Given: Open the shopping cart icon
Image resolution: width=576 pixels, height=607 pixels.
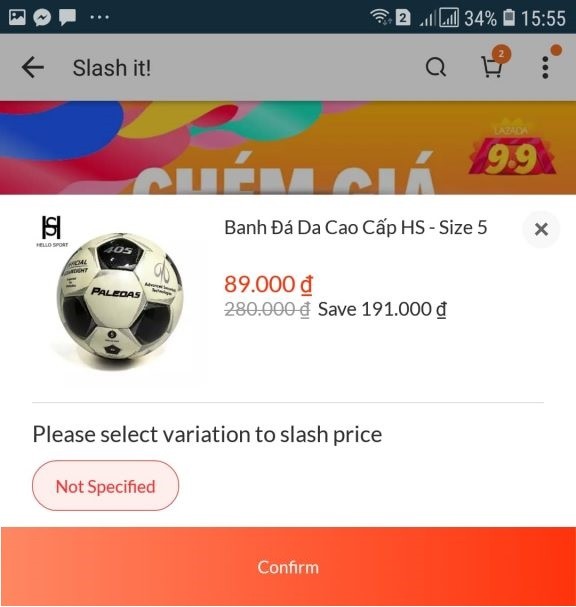Looking at the screenshot, I should tap(492, 67).
